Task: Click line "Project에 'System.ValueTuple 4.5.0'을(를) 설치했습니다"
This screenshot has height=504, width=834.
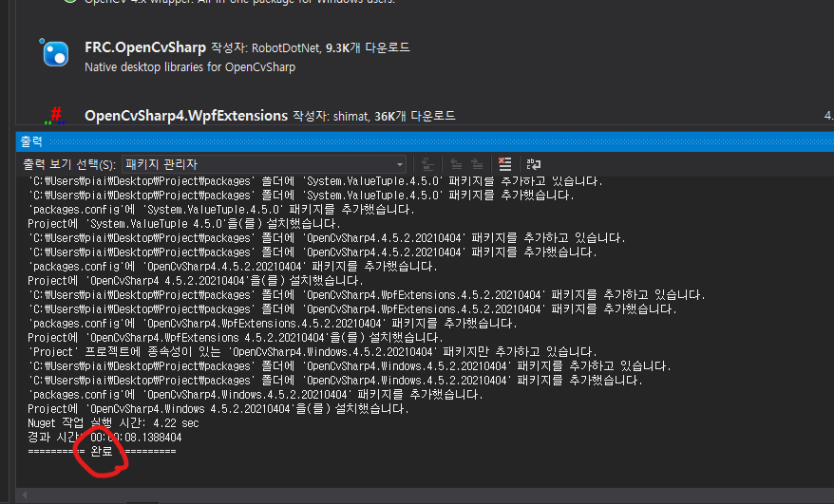Action: coord(184,224)
